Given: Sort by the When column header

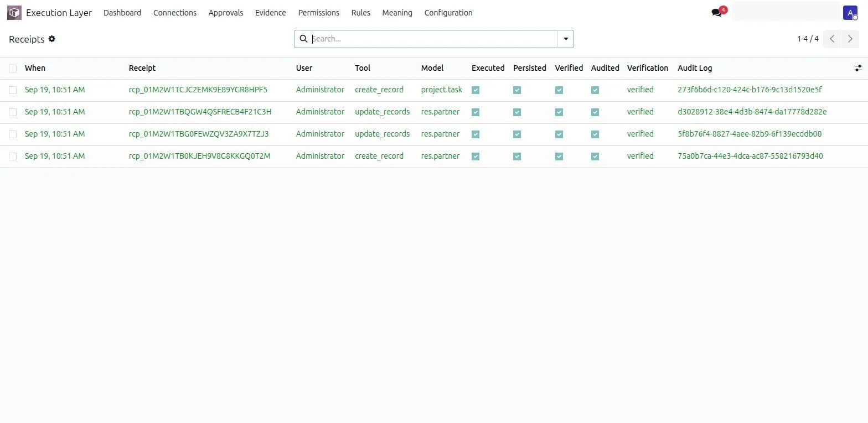Looking at the screenshot, I should point(35,68).
